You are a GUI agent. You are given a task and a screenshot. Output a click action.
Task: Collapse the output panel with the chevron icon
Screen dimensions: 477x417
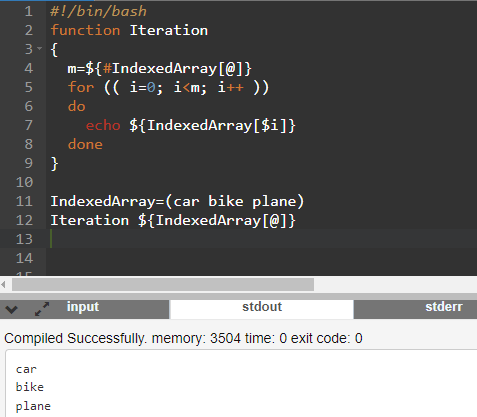point(11,310)
